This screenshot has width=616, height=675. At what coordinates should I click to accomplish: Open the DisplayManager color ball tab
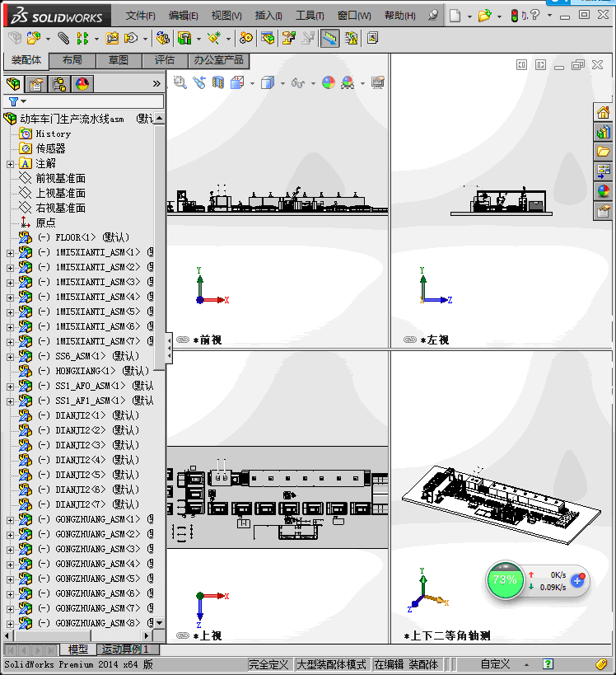point(82,83)
